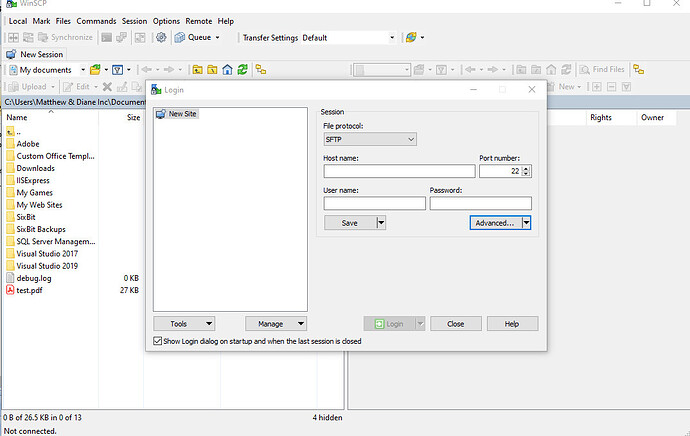Click the Login button in the dialog
Image resolution: width=690 pixels, height=436 pixels.
point(389,324)
